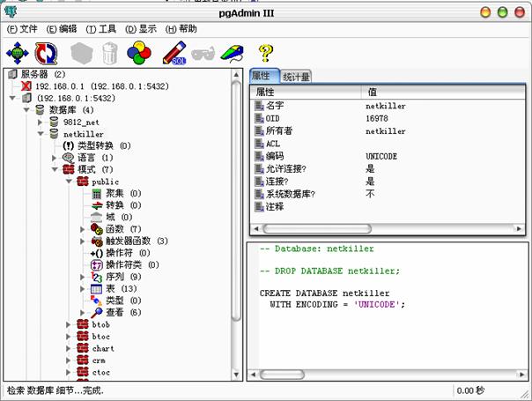Click the tree panel scroll down arrow
532x401 pixels.
[x=236, y=375]
